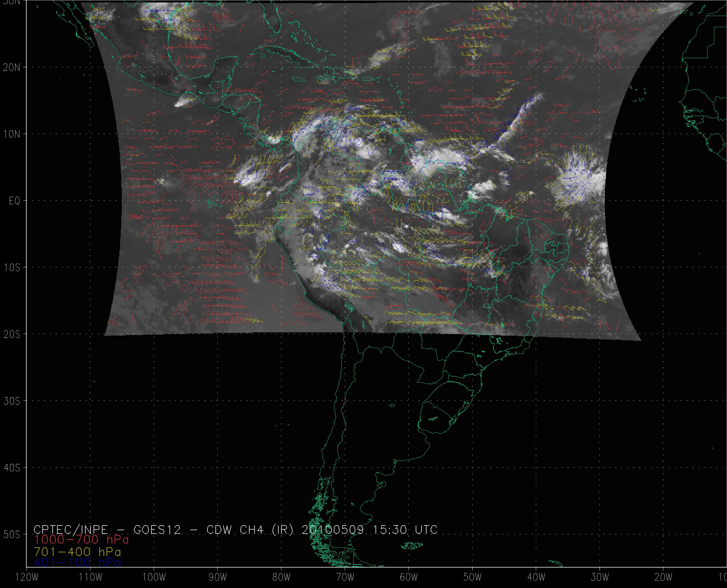Click the 40S latitude axis label
The image size is (727, 588).
pyautogui.click(x=12, y=468)
